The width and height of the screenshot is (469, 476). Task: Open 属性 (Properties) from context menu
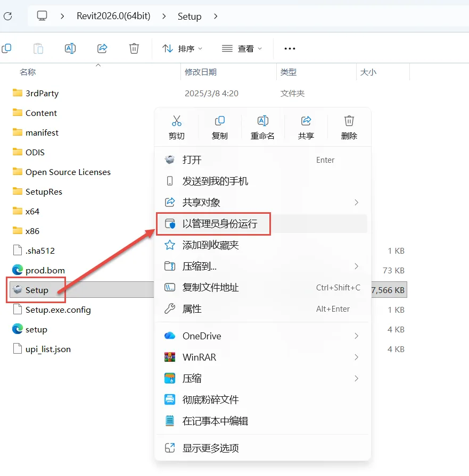262,308
